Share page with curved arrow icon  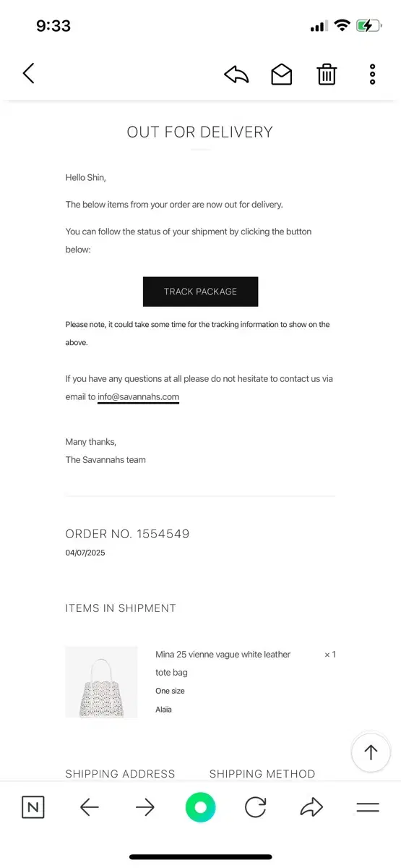[311, 807]
